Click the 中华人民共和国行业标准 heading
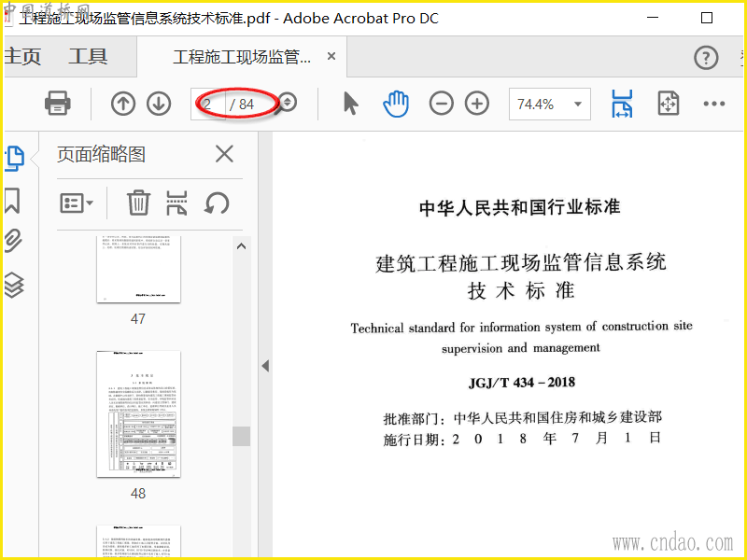Viewport: 747px width, 560px height. click(x=520, y=208)
